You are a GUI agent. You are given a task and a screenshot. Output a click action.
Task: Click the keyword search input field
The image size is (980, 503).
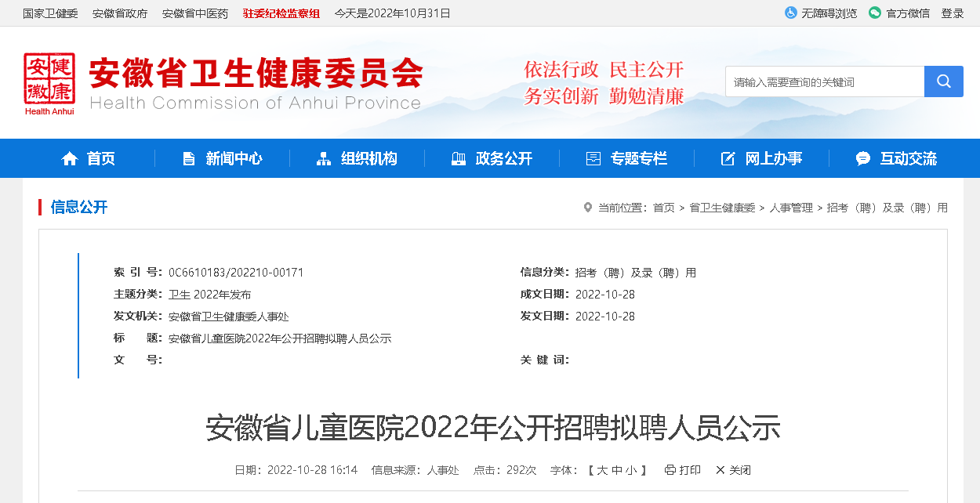pyautogui.click(x=823, y=81)
